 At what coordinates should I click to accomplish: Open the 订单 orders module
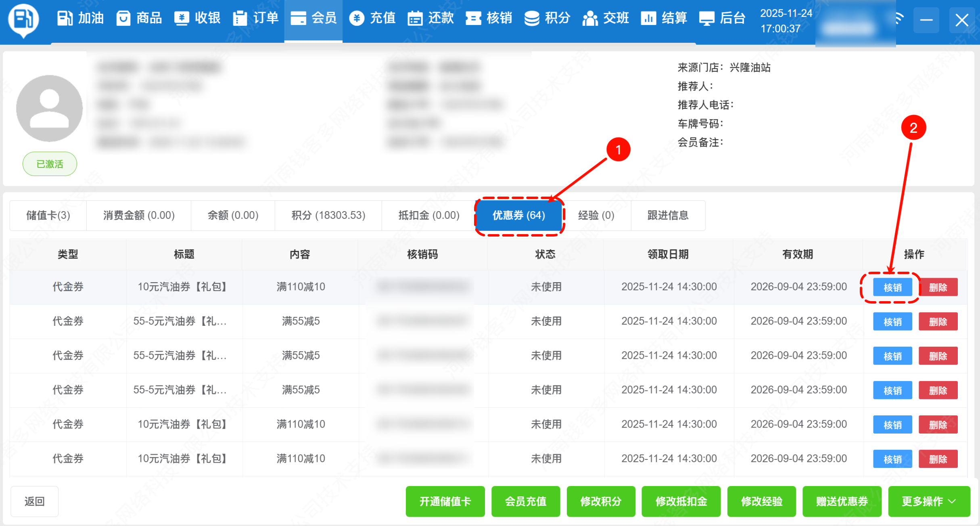click(x=256, y=18)
